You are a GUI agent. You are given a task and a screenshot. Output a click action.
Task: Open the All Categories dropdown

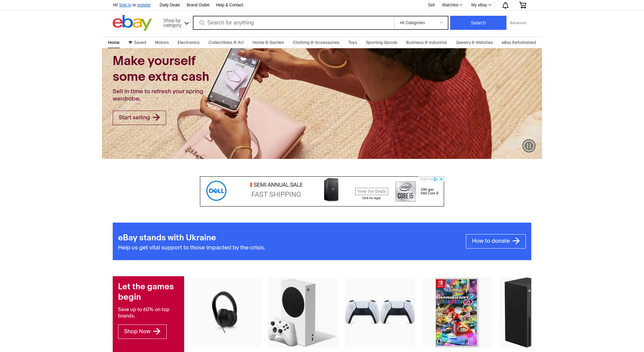[421, 23]
